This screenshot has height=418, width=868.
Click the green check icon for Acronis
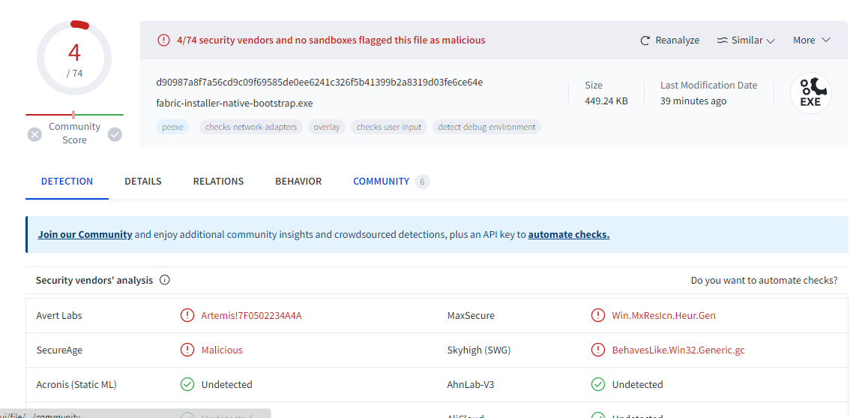tap(187, 384)
